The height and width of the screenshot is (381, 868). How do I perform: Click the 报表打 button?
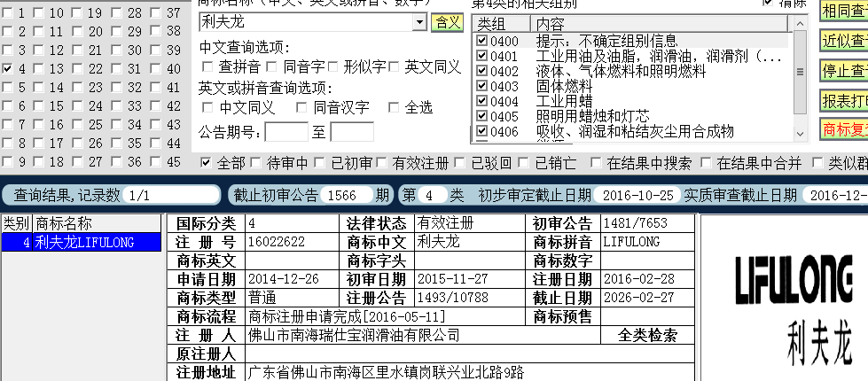(x=844, y=101)
